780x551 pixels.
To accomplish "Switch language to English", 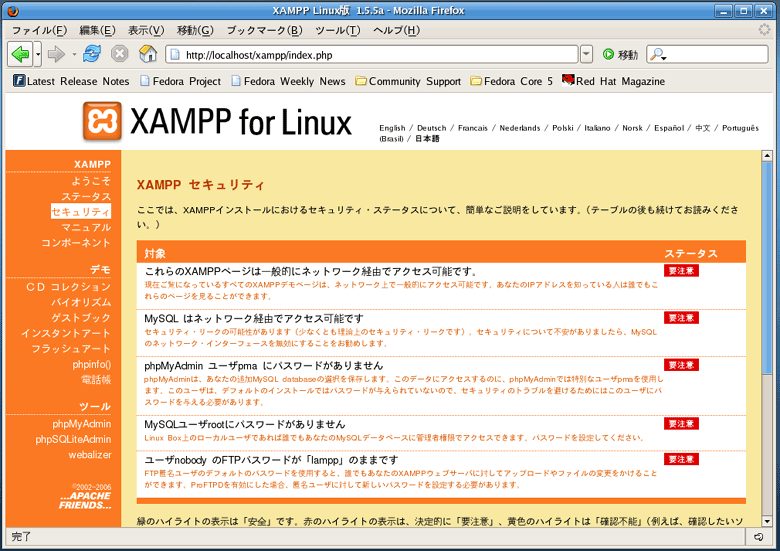I will 392,128.
